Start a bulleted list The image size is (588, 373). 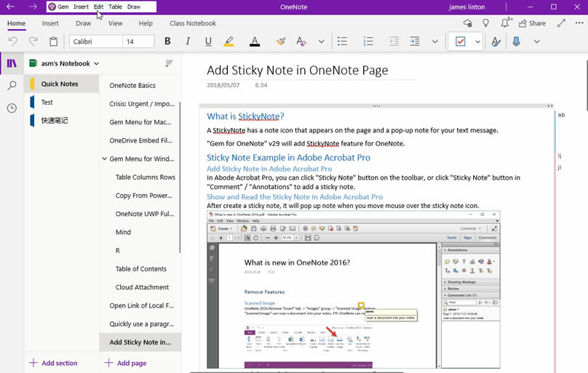pyautogui.click(x=343, y=41)
